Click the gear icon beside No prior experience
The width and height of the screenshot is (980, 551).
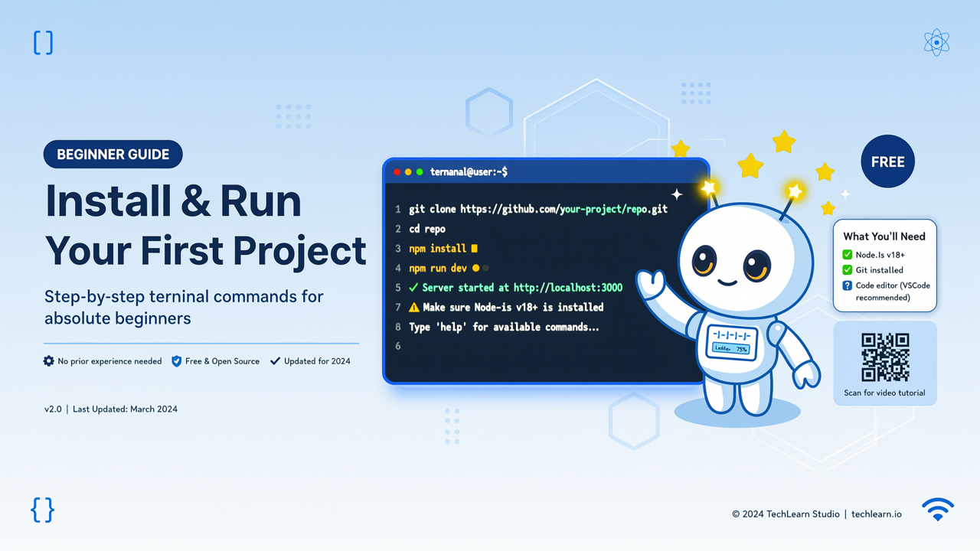pos(49,361)
